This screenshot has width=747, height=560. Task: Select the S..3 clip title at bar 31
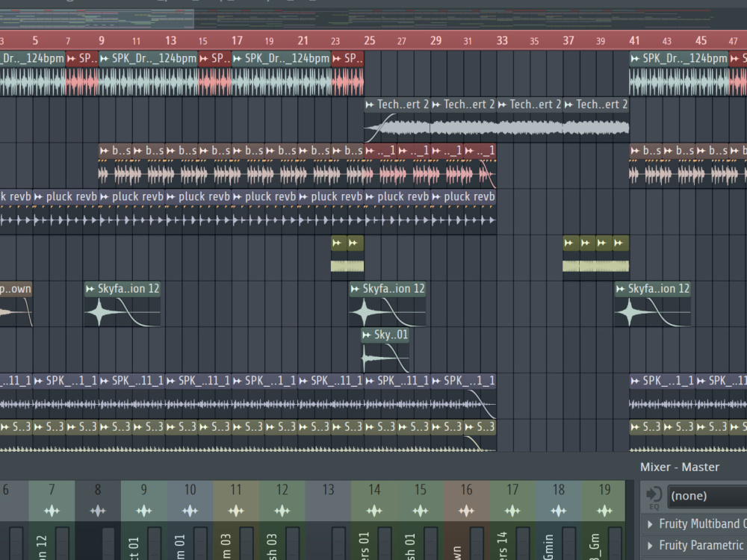coord(485,427)
